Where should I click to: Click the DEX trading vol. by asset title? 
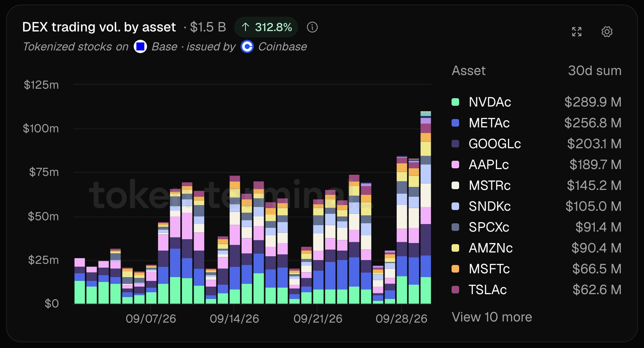point(99,27)
